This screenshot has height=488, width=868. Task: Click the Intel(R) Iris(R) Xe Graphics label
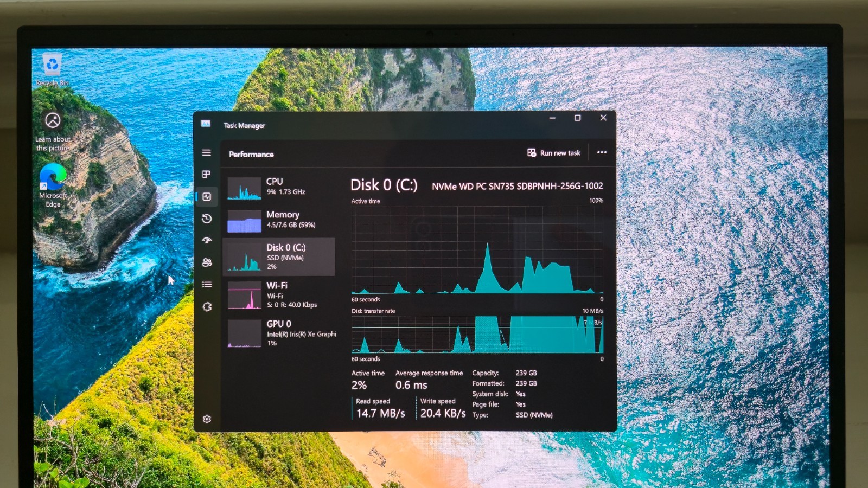tap(302, 335)
